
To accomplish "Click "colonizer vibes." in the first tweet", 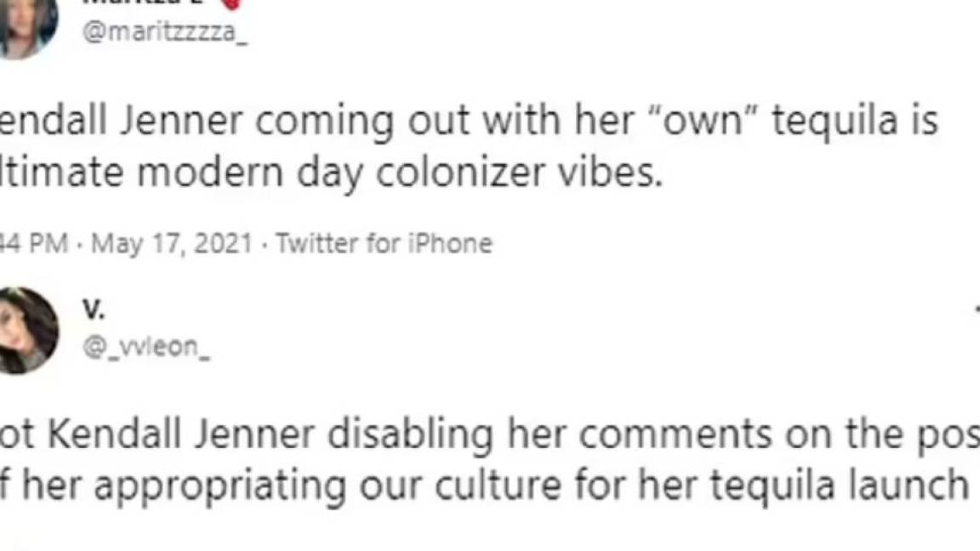I will pos(518,173).
